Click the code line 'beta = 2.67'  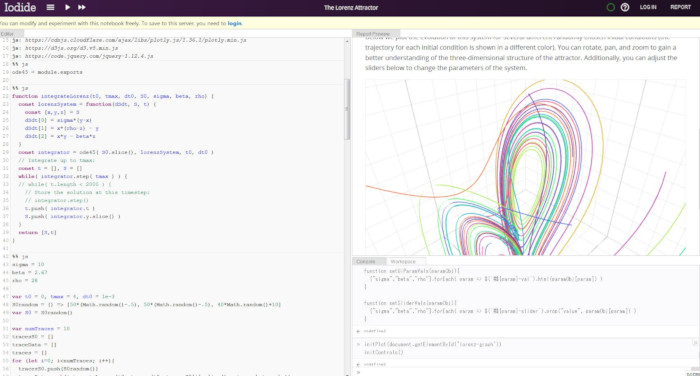tap(29, 273)
